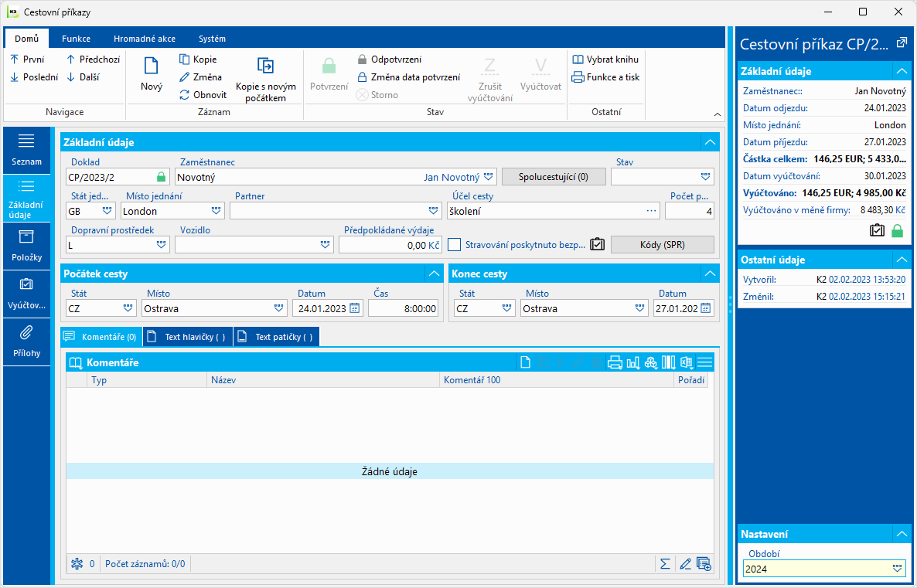917x588 pixels.
Task: Collapse the ribbon using the chevron
Action: pyautogui.click(x=718, y=114)
